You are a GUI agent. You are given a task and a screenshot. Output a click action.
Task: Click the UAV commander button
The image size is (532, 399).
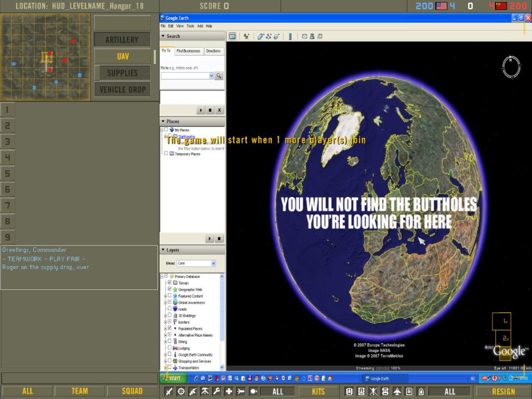pos(123,56)
